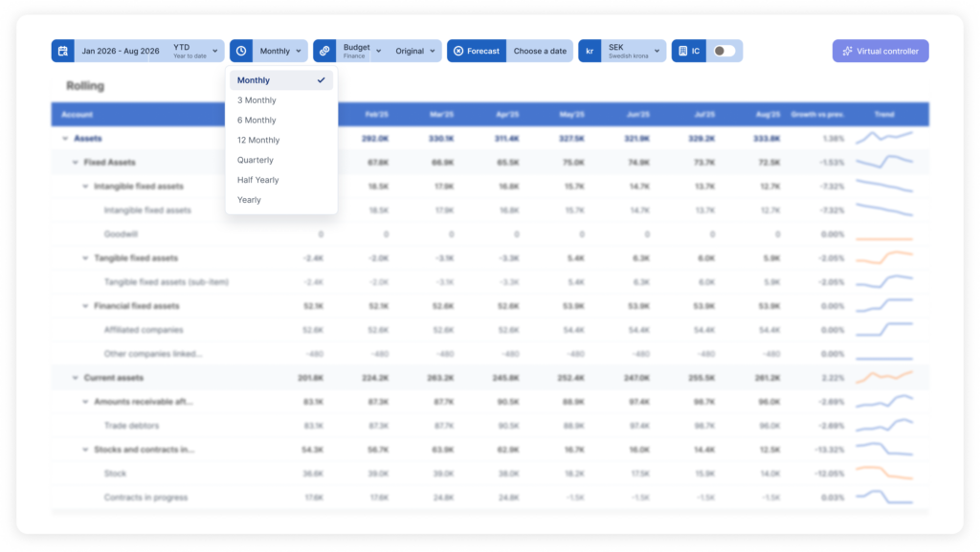Click the budget link icon
Image resolution: width=980 pixels, height=552 pixels.
pos(324,52)
